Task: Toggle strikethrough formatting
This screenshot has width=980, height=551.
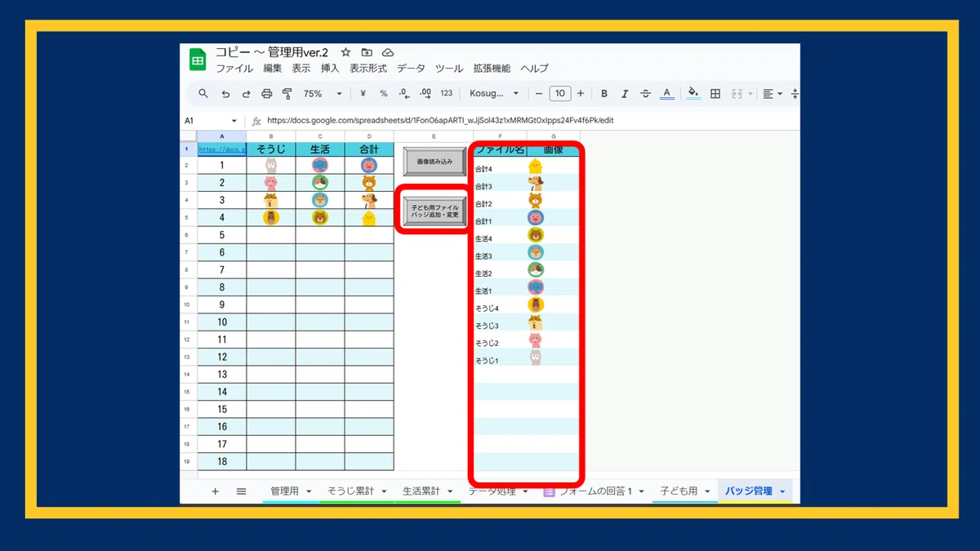Action: pyautogui.click(x=645, y=94)
